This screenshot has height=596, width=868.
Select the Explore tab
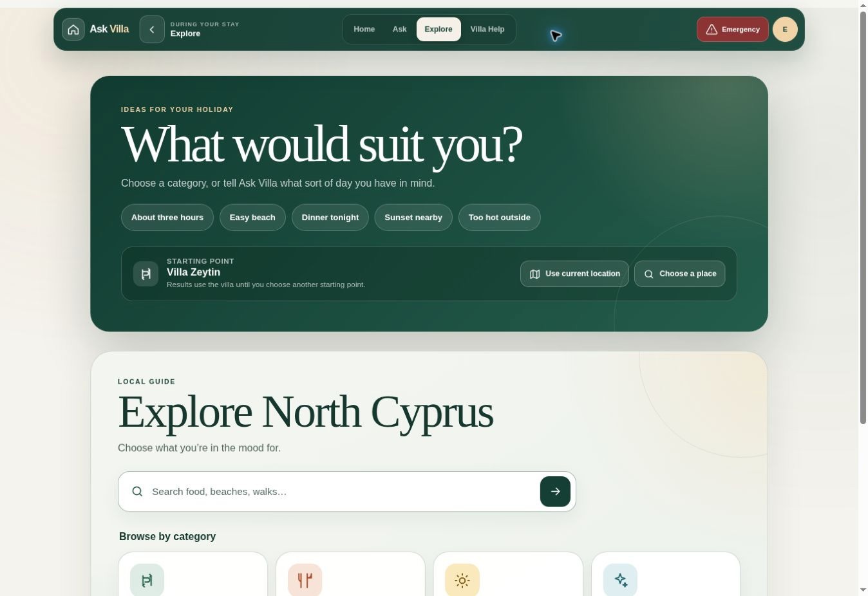[439, 30]
